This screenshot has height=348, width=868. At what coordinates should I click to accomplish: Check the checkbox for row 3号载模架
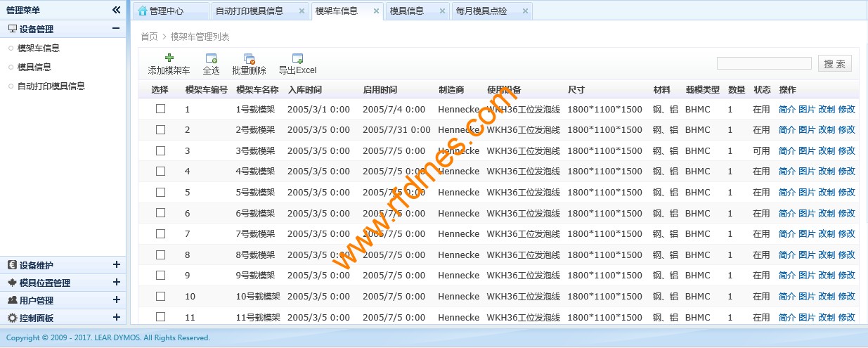160,150
